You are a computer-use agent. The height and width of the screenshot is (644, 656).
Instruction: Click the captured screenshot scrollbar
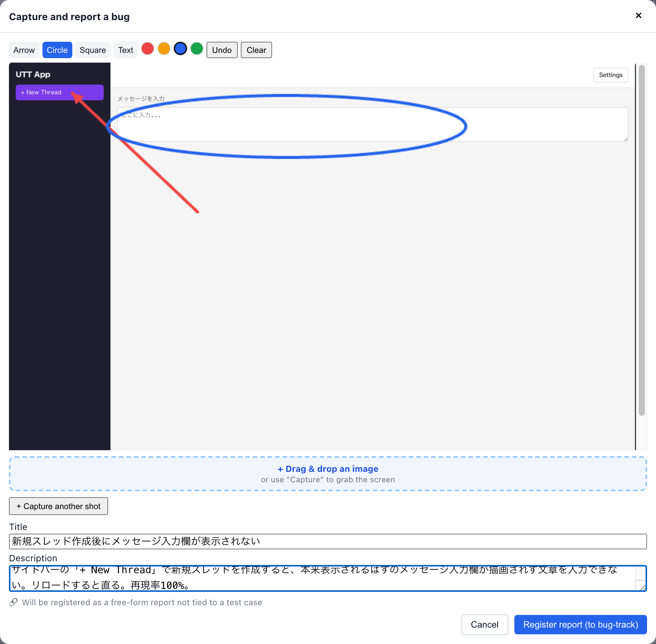point(642,240)
